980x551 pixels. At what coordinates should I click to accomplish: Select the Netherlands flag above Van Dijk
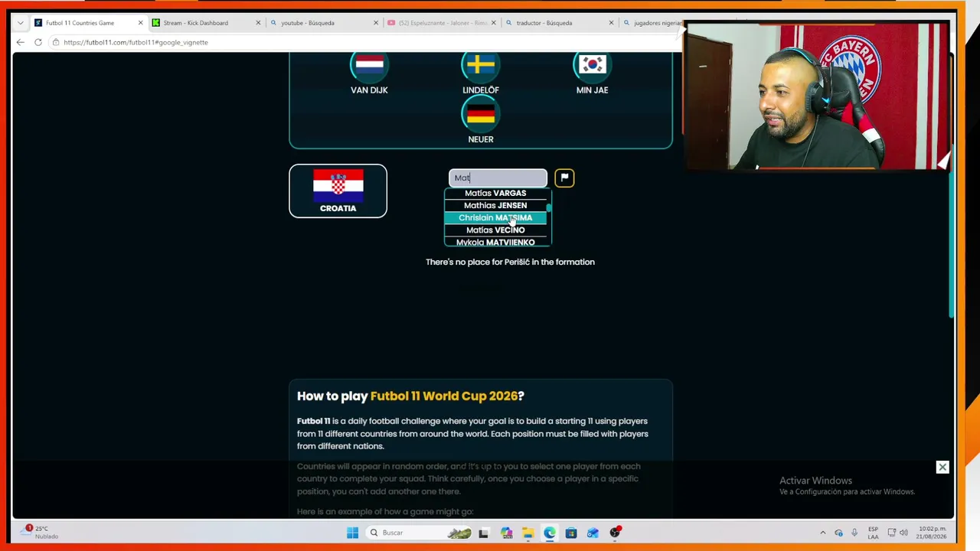pos(369,66)
